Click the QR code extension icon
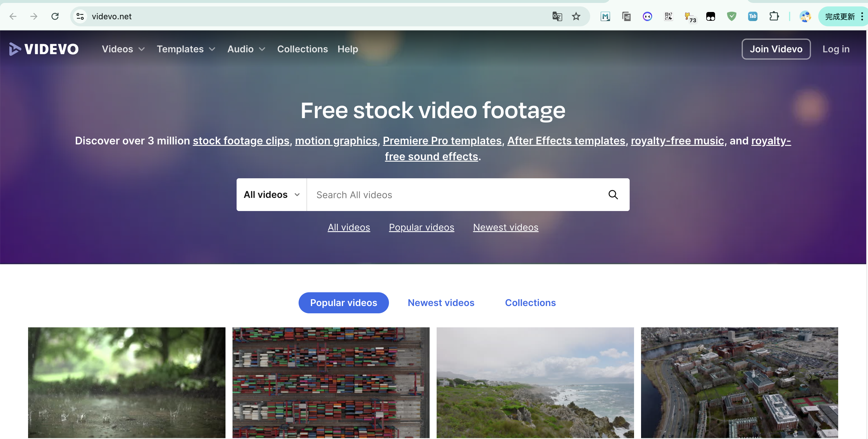Image resolution: width=868 pixels, height=439 pixels. [x=668, y=16]
